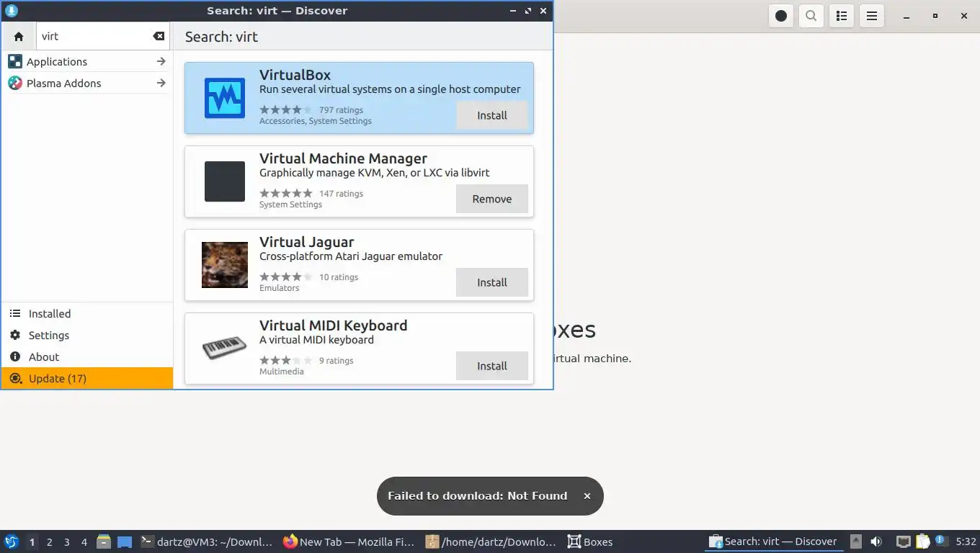
Task: Expand the Applications category arrow
Action: point(161,62)
